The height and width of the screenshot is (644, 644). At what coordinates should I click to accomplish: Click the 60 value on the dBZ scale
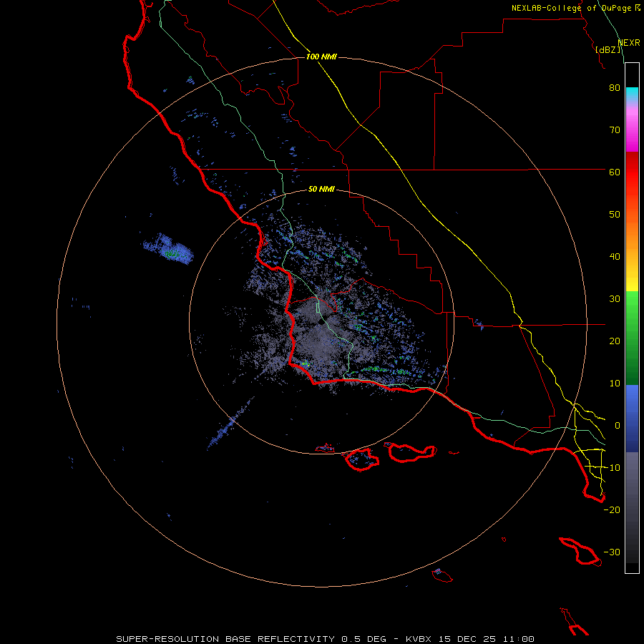[615, 172]
